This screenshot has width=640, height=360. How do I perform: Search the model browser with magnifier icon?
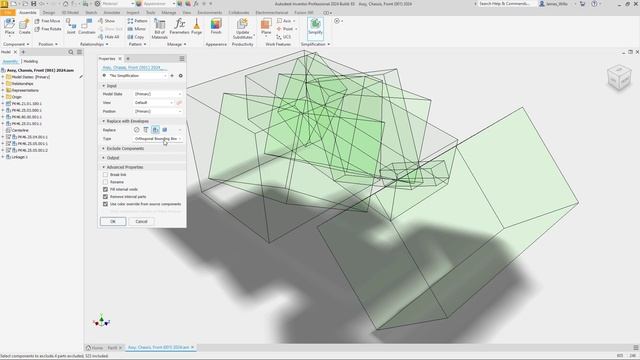point(71,52)
